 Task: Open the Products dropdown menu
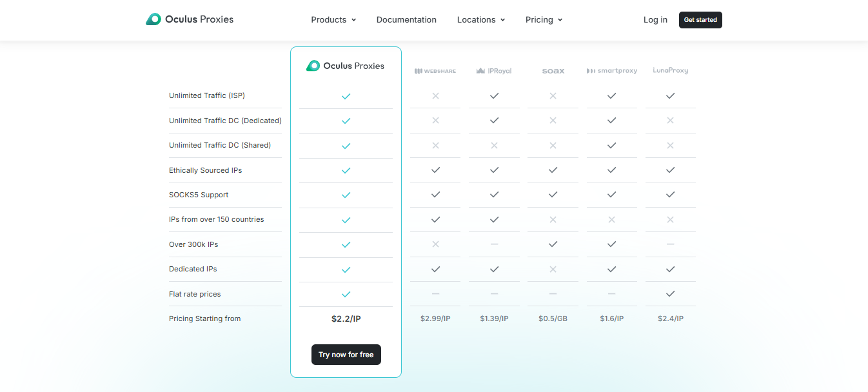333,20
